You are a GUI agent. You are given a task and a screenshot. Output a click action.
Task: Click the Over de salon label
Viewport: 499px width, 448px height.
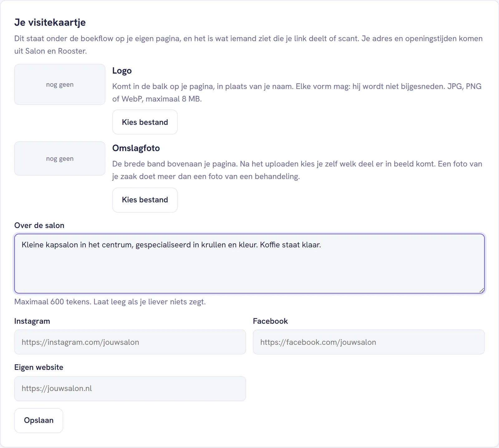pos(39,226)
